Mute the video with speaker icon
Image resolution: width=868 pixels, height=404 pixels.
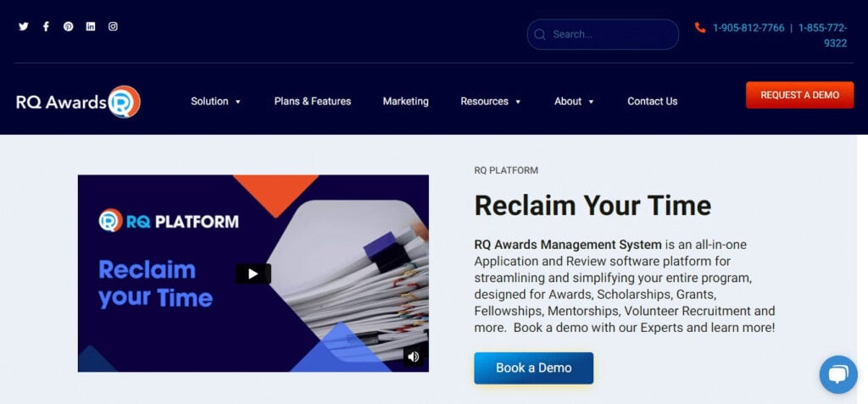pos(413,357)
